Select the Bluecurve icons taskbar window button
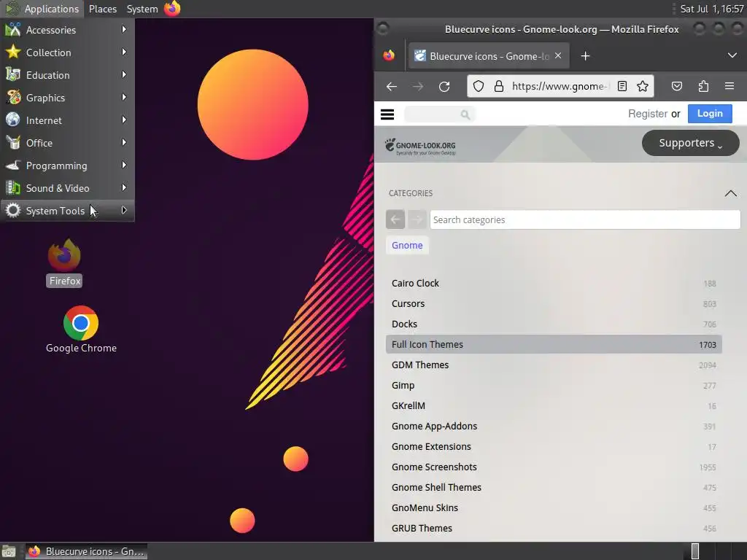 86,551
